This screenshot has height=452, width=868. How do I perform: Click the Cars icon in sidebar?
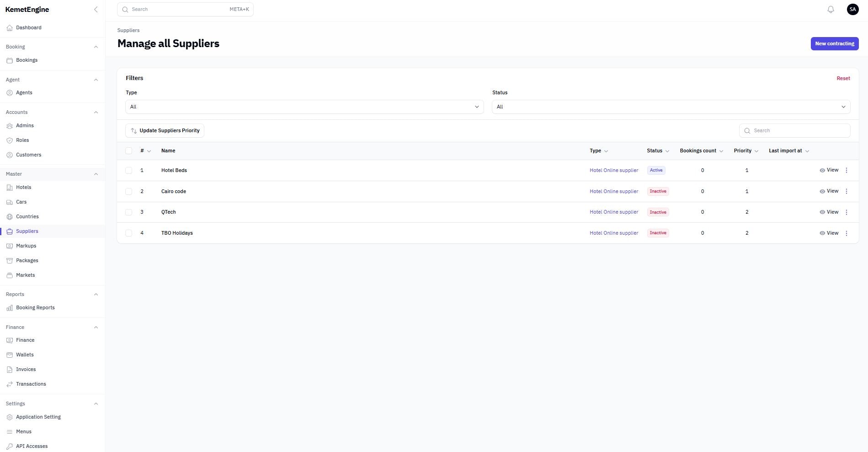click(x=10, y=202)
